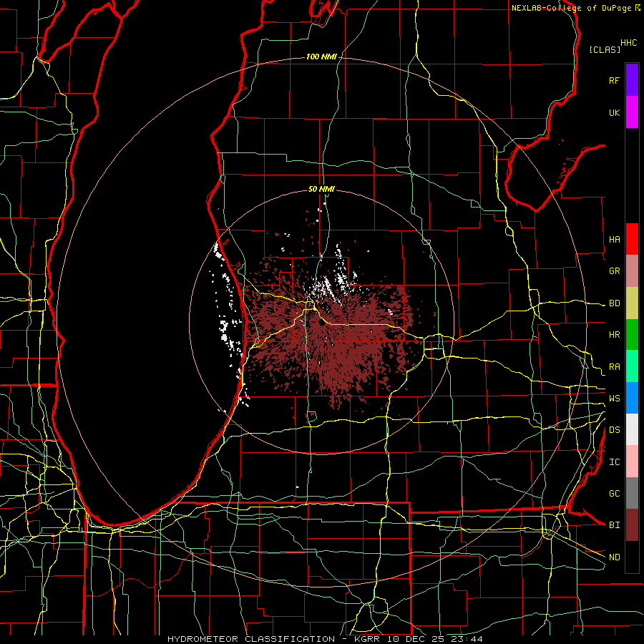Click the dark red BI swatch
Viewport: 644px width, 644px height.
(x=632, y=525)
